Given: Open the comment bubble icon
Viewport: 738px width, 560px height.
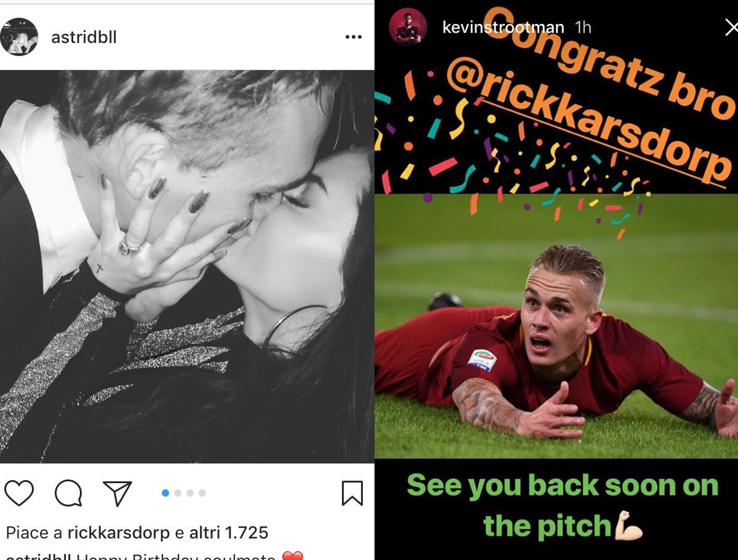Looking at the screenshot, I should tap(68, 493).
